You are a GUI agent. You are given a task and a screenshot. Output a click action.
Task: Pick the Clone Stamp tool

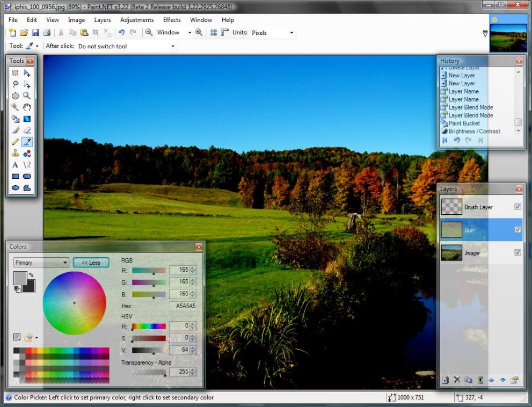coord(15,153)
